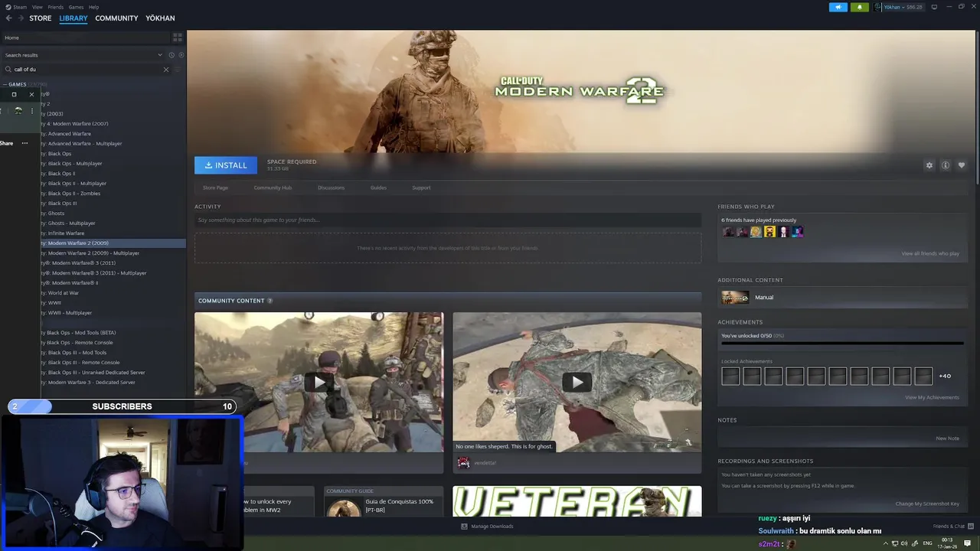The width and height of the screenshot is (980, 551).
Task: Toggle library grid view icon beside Home
Action: pyautogui.click(x=178, y=37)
